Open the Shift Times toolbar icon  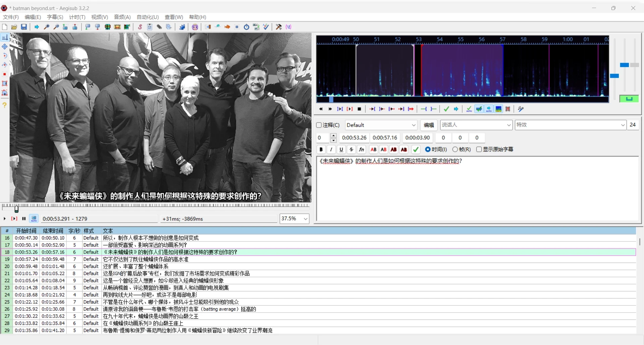pyautogui.click(x=208, y=27)
